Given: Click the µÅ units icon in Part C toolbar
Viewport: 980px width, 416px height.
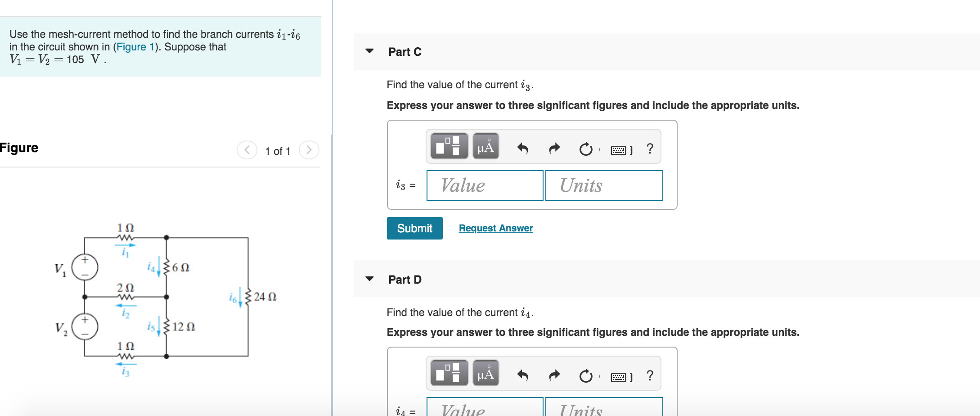Looking at the screenshot, I should (487, 146).
